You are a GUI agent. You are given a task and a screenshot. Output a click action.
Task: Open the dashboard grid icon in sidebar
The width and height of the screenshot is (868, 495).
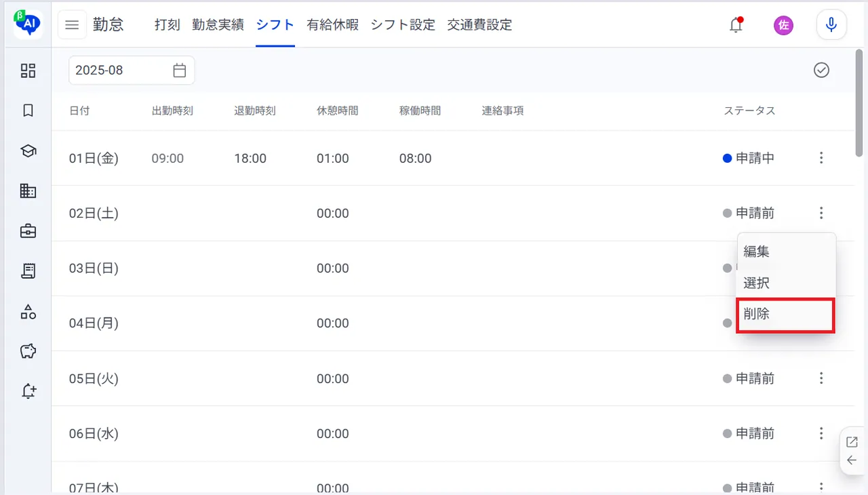click(28, 71)
